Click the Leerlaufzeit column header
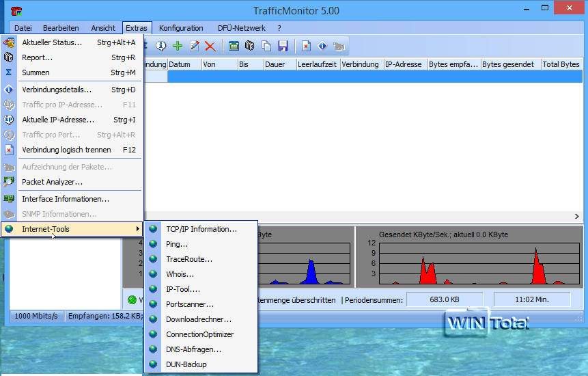This screenshot has height=376, width=588. [x=317, y=64]
